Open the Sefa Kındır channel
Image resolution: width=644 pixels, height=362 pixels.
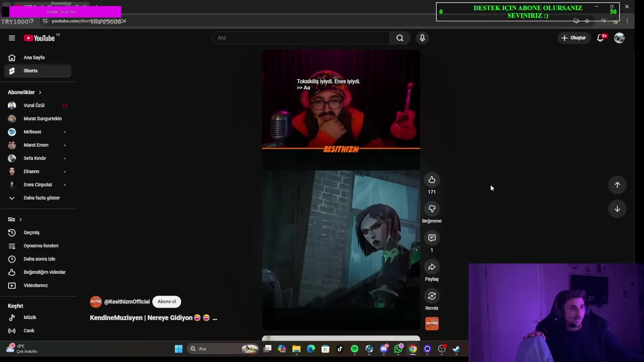point(38,158)
